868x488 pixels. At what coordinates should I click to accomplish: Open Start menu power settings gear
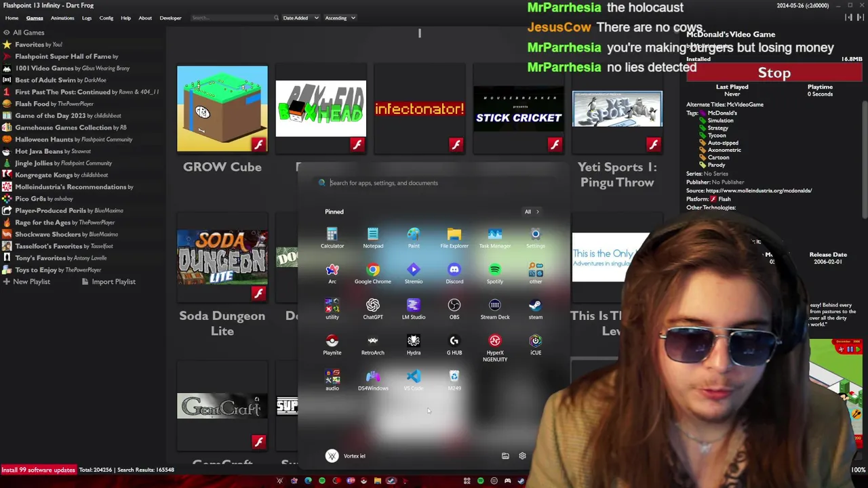pyautogui.click(x=522, y=456)
